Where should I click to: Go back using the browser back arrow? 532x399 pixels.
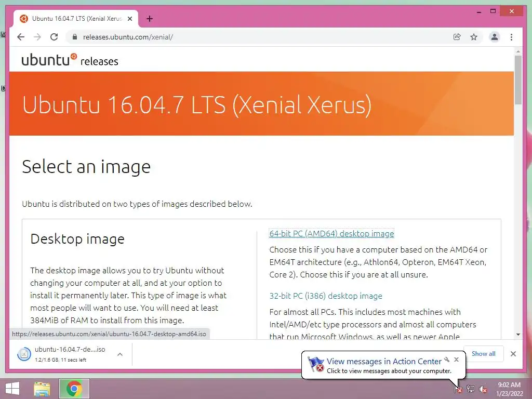[21, 37]
